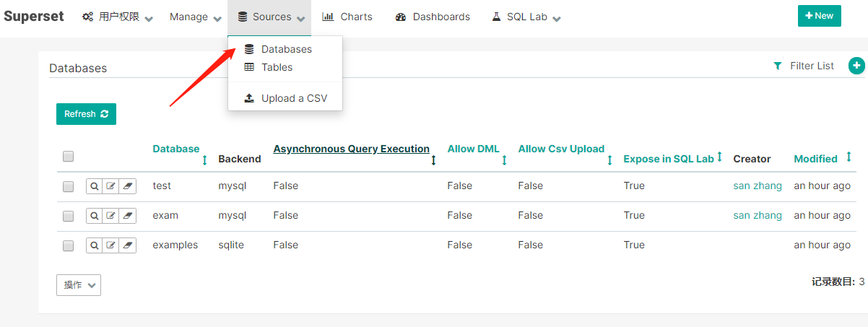Select Upload a CSV menu entry
The width and height of the screenshot is (868, 327).
click(x=293, y=98)
